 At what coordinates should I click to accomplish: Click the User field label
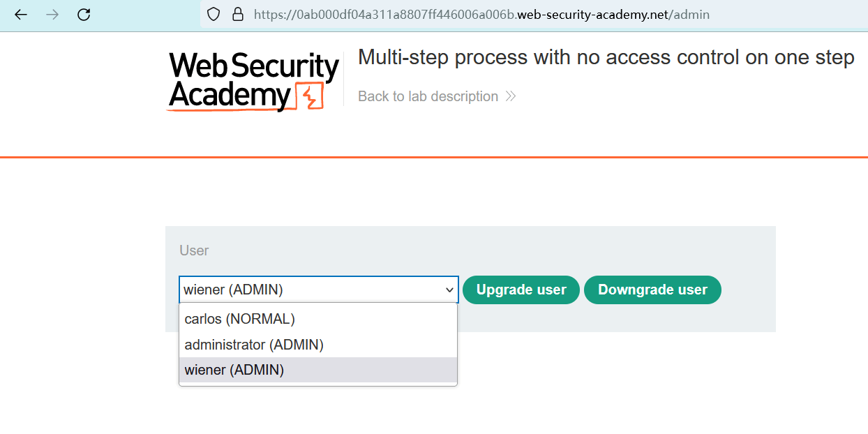click(194, 250)
